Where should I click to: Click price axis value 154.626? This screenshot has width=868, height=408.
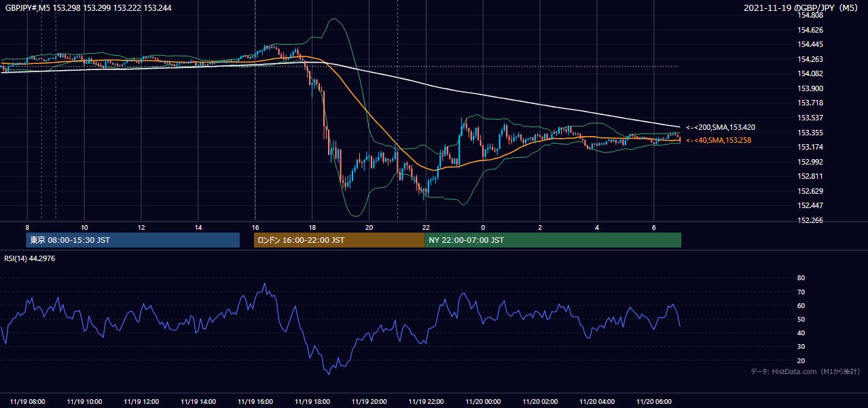[810, 30]
